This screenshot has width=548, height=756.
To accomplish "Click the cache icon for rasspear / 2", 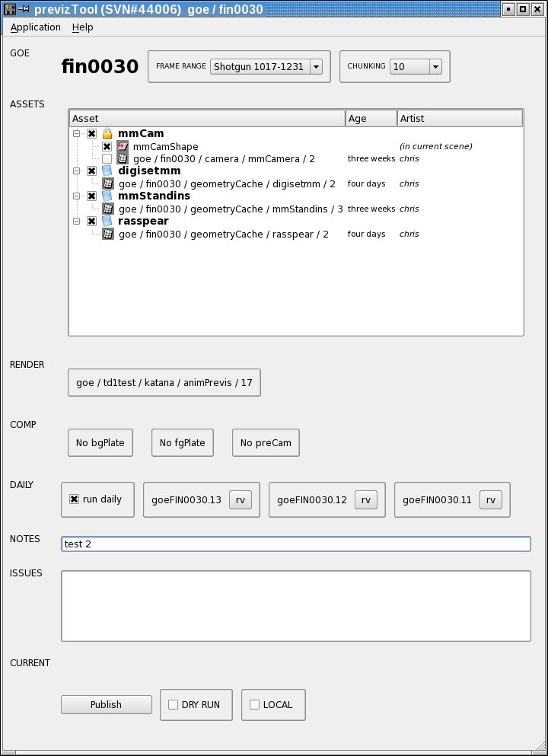I will point(108,234).
